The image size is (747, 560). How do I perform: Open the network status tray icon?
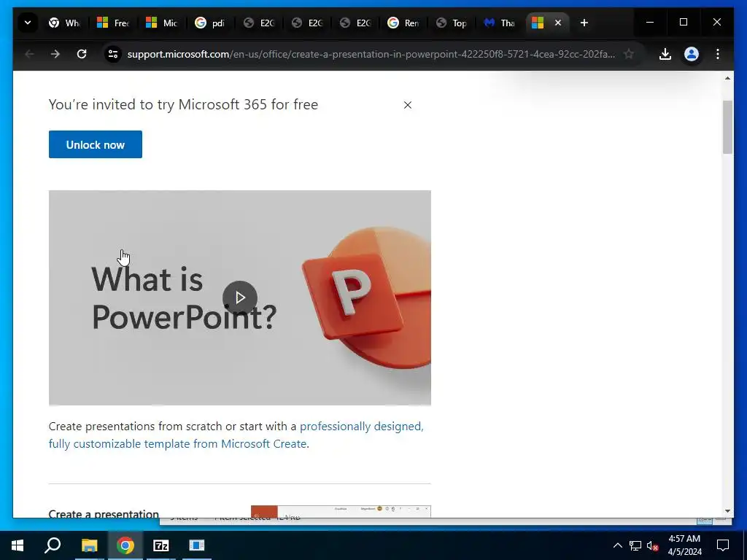tap(635, 545)
